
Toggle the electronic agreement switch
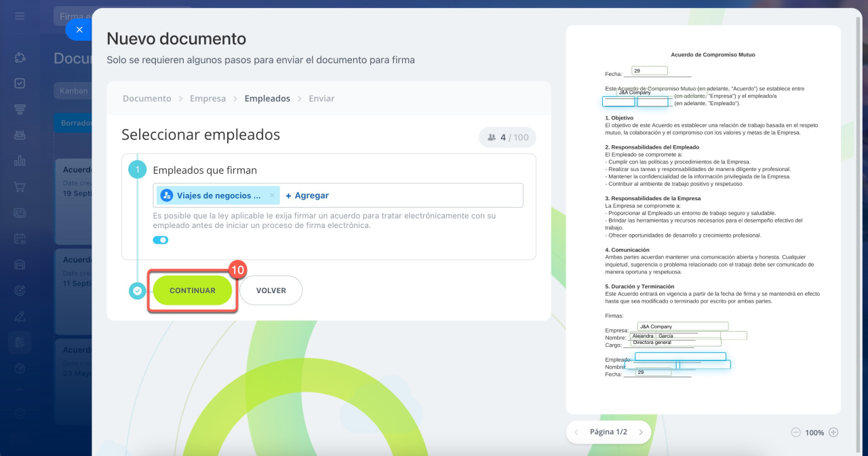(x=161, y=240)
